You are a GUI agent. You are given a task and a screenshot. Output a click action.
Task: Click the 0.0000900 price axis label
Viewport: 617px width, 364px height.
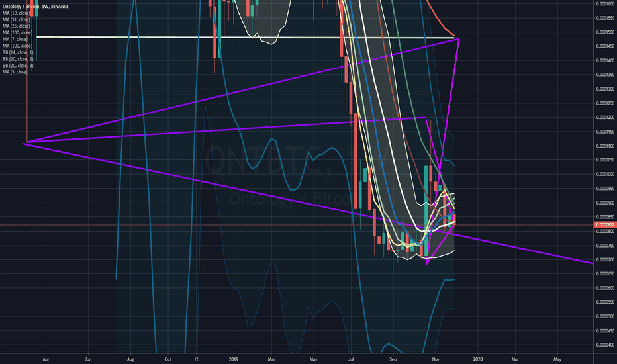[x=605, y=203]
